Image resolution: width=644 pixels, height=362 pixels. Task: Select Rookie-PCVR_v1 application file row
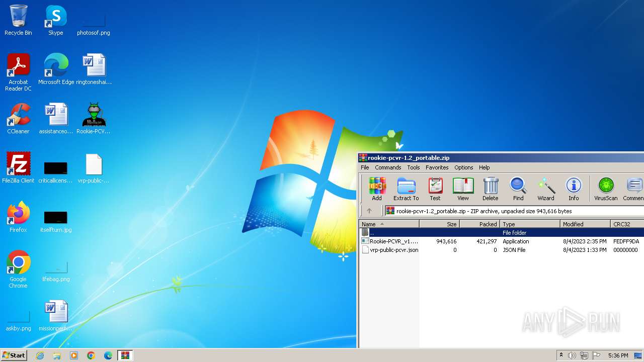(x=502, y=241)
